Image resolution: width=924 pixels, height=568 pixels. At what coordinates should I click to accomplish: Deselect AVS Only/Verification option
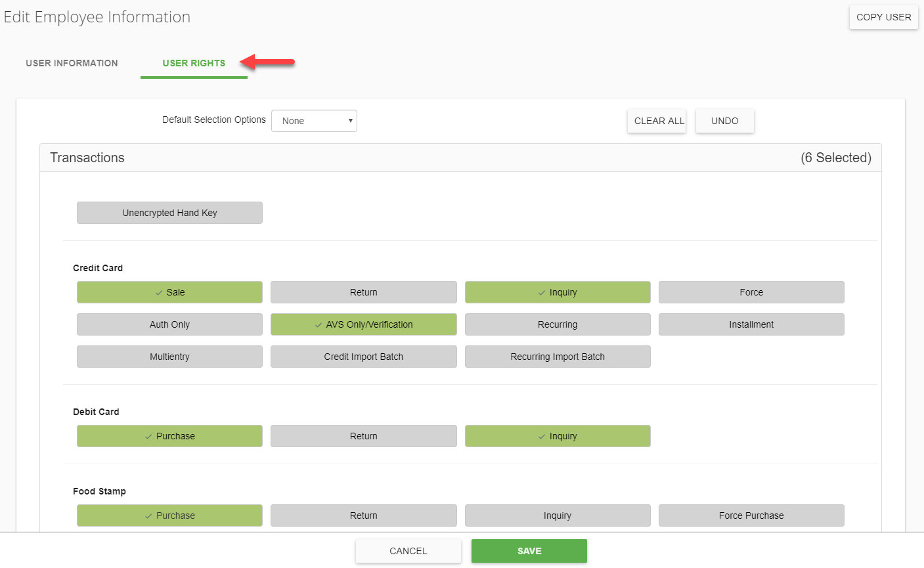point(363,324)
